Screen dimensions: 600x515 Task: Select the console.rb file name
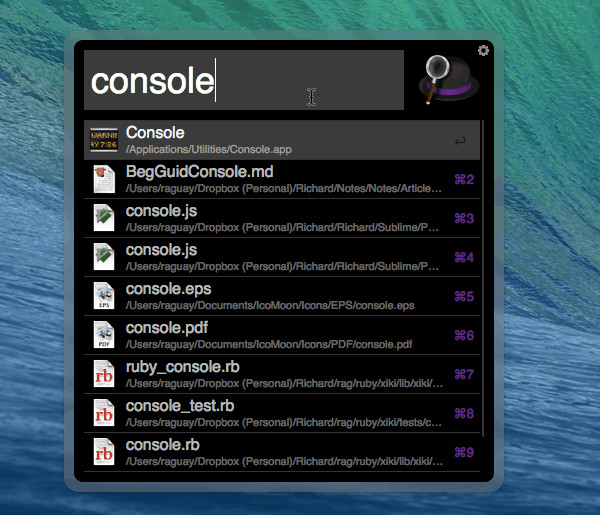tap(163, 445)
